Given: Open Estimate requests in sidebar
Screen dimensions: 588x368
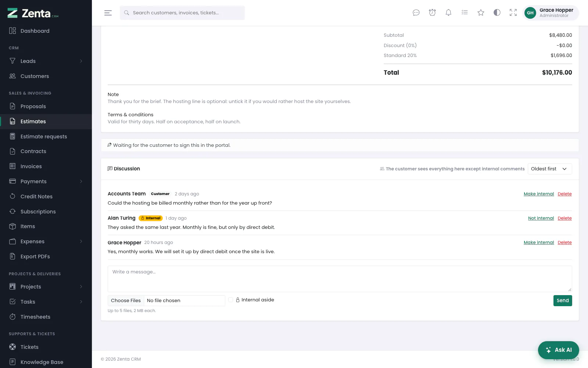Looking at the screenshot, I should tap(46, 137).
